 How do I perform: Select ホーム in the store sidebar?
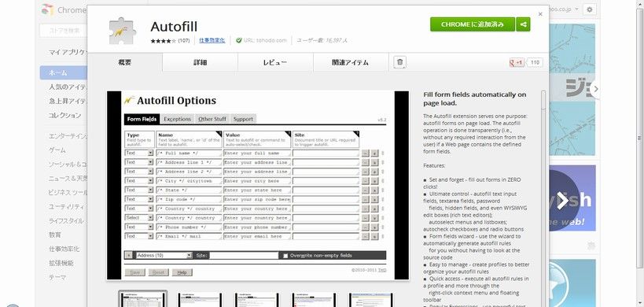[64, 72]
